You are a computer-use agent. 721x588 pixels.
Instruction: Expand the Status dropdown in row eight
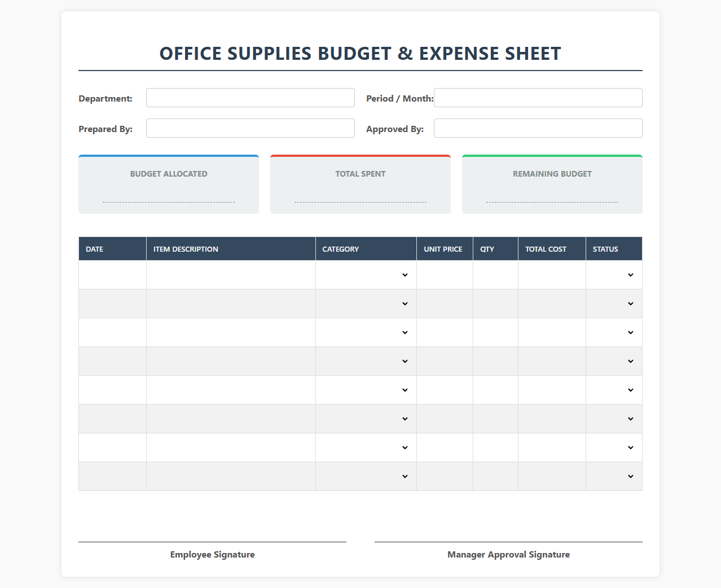[x=614, y=476]
